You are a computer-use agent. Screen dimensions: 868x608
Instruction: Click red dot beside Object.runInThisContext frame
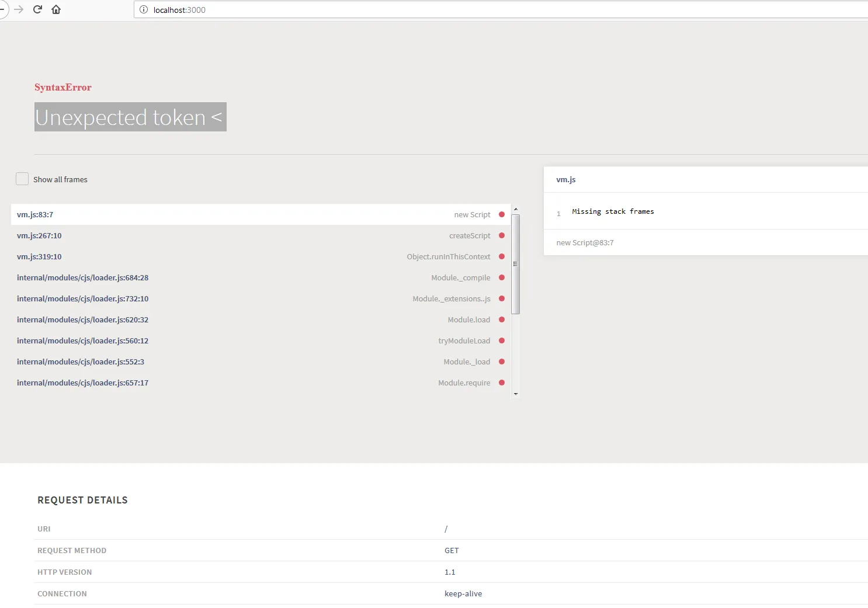pos(502,256)
